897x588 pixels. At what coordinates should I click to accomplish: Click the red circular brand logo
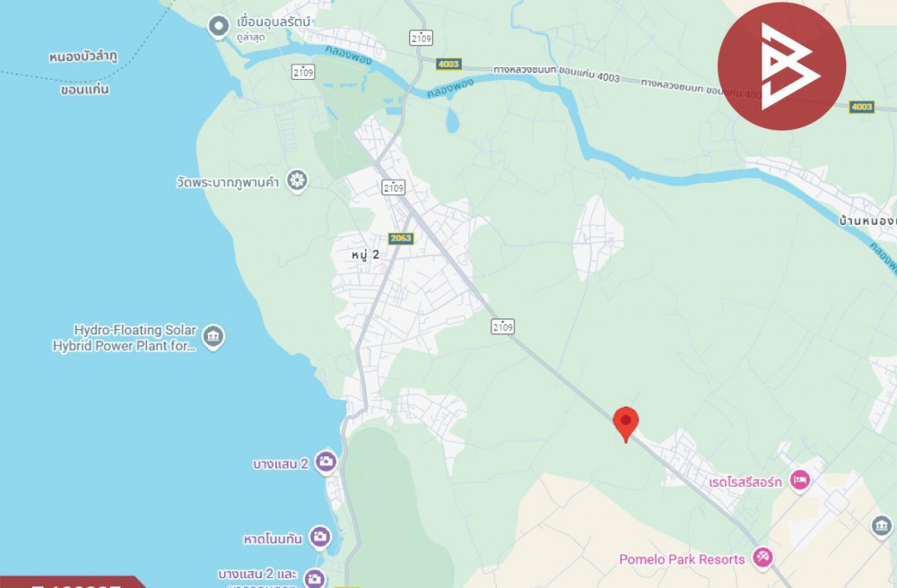[781, 66]
